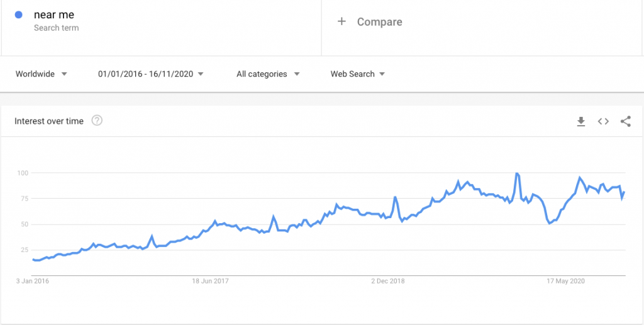Click the Search term label
Viewport: 644px width, 325px height.
[x=56, y=28]
